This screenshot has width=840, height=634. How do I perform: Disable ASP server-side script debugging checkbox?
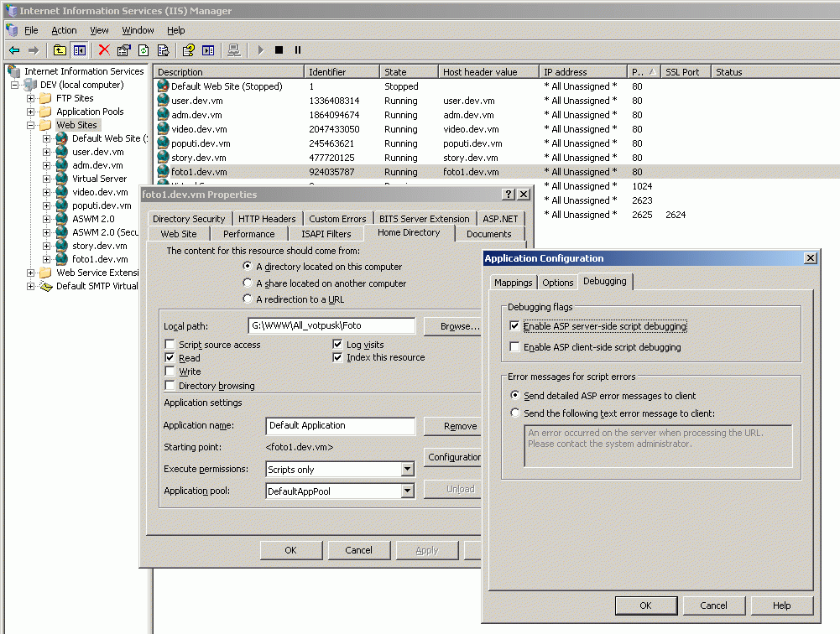coord(514,325)
